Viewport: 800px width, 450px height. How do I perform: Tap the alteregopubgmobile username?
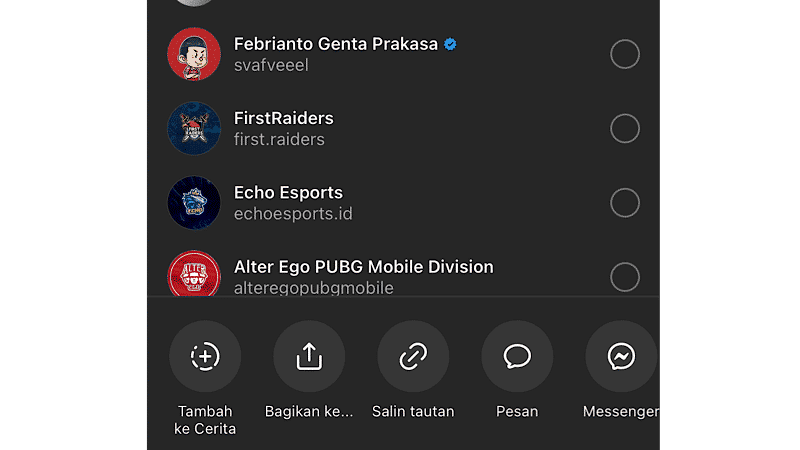314,288
